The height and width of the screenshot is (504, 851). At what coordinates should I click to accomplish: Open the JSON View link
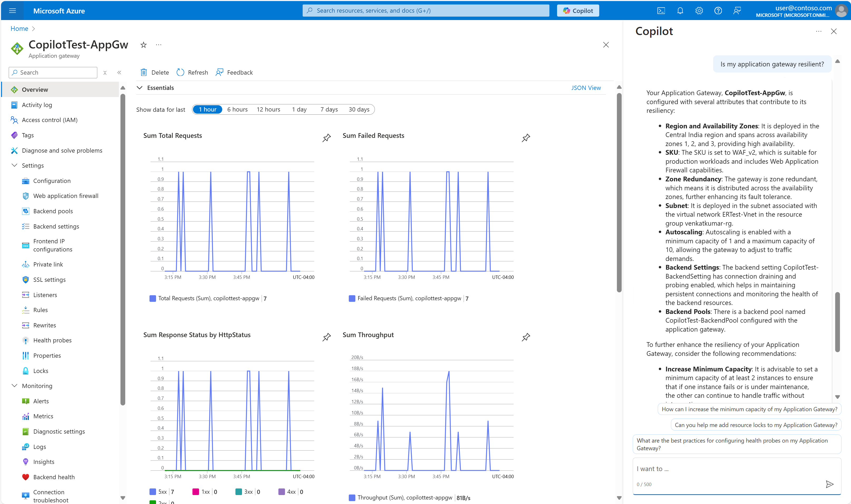586,88
